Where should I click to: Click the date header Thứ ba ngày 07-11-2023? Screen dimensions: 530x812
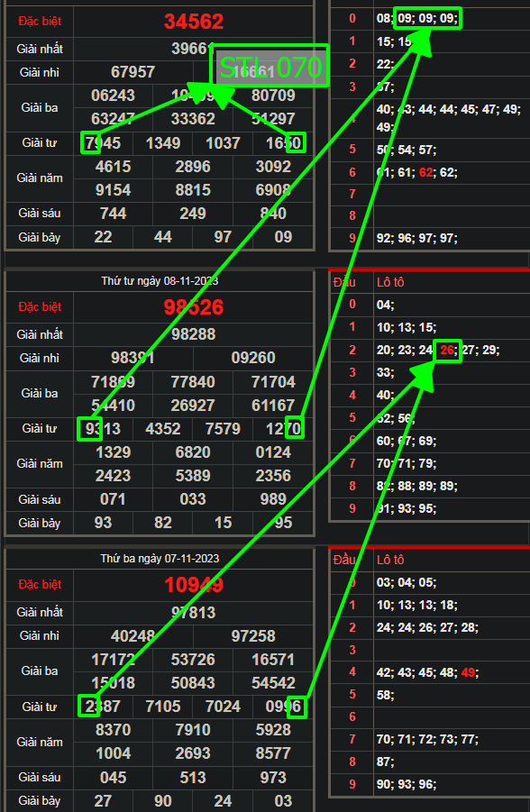click(160, 559)
